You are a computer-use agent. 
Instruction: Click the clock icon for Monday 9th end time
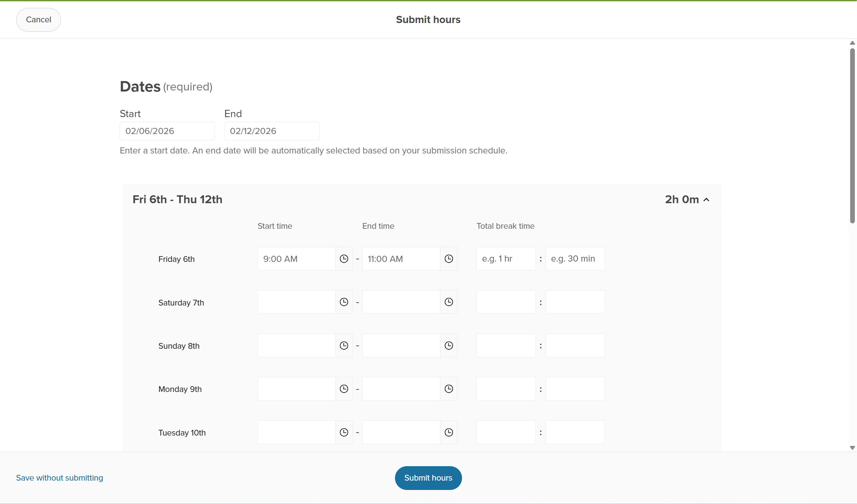point(449,389)
